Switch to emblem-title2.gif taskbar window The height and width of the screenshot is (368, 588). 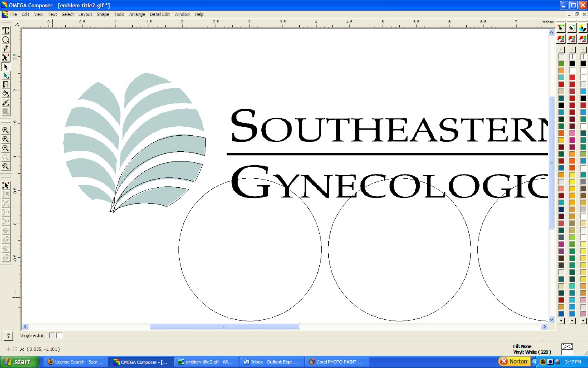[206, 362]
